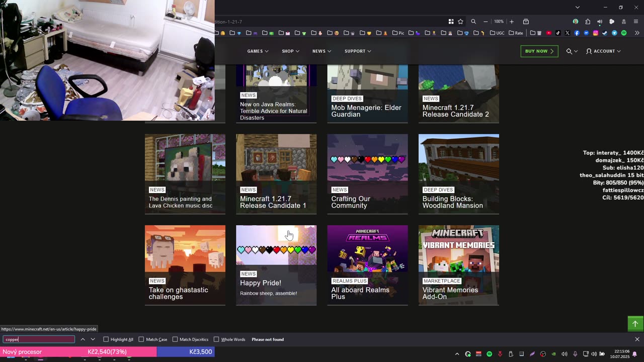The image size is (644, 362).
Task: Click the microphone tray icon
Action: [575, 354]
